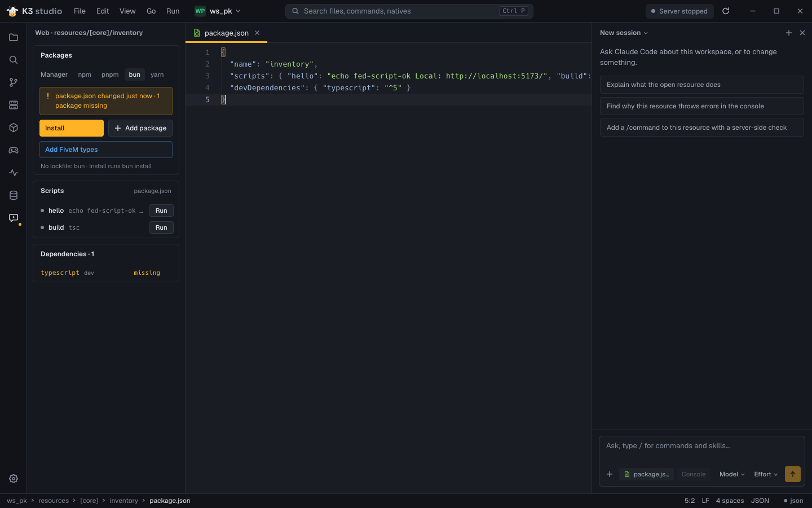Send the chat message with arrow button

pyautogui.click(x=793, y=474)
